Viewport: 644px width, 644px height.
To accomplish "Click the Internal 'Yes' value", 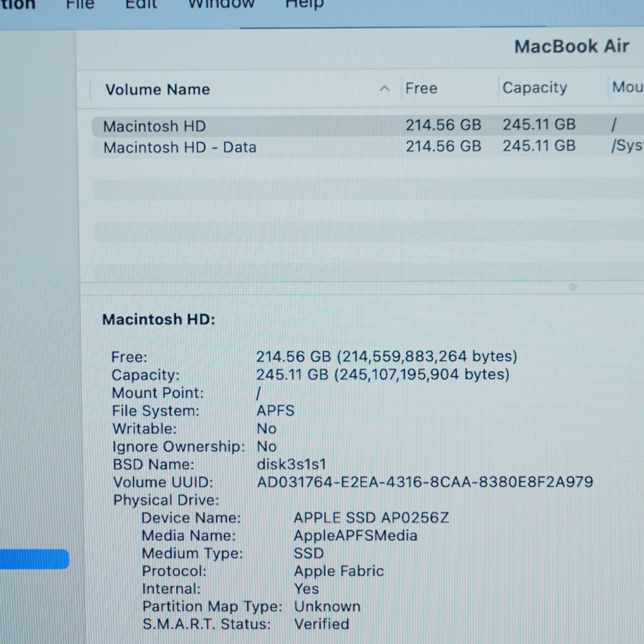I will point(306,589).
